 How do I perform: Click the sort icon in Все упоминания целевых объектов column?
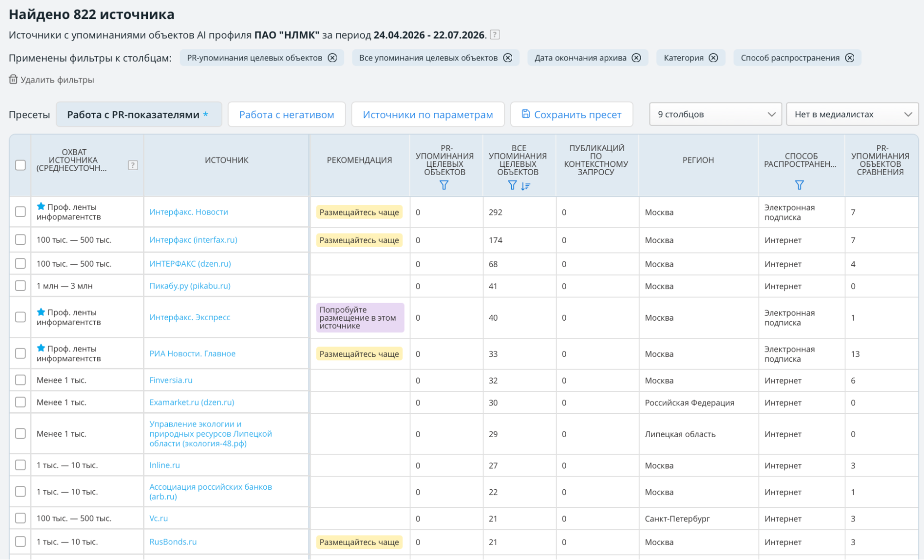(526, 186)
